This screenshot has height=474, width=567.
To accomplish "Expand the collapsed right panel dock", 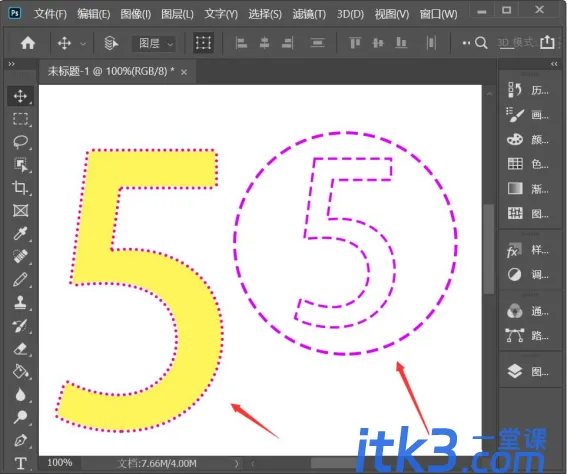I will click(x=554, y=64).
